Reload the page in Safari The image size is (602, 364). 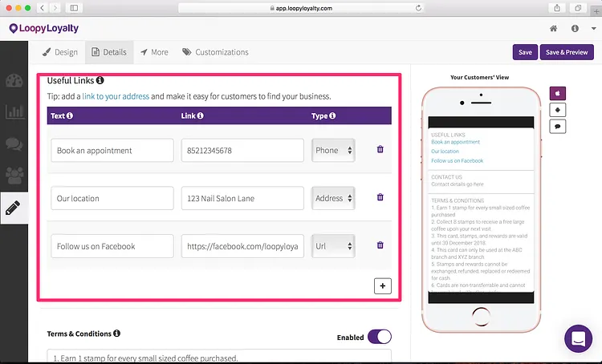click(x=418, y=8)
